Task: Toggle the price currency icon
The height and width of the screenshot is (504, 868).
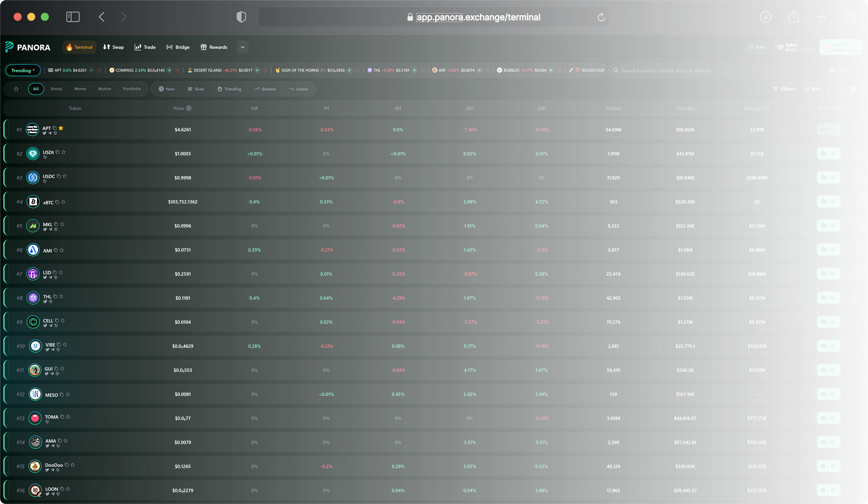Action: point(189,108)
